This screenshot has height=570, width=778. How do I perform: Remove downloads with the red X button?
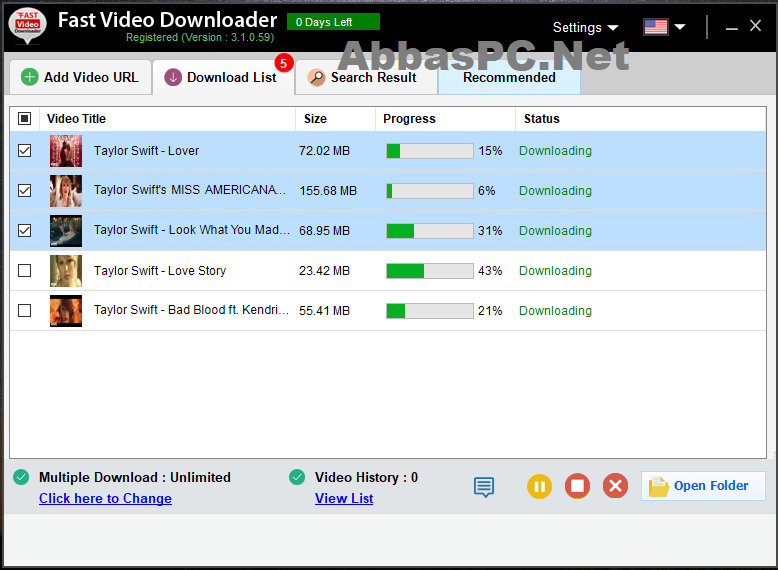[x=615, y=486]
